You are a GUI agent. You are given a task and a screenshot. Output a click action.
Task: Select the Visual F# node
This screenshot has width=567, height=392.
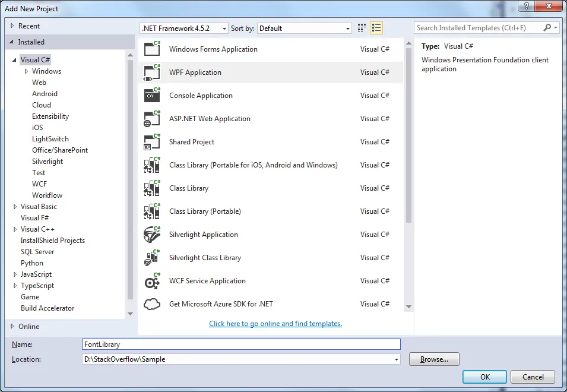coord(34,218)
